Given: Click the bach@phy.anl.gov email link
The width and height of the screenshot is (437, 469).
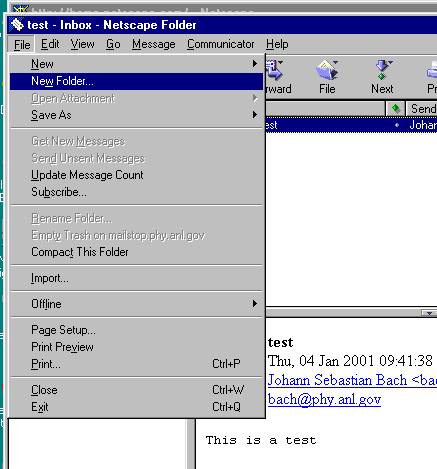Looking at the screenshot, I should (x=324, y=399).
